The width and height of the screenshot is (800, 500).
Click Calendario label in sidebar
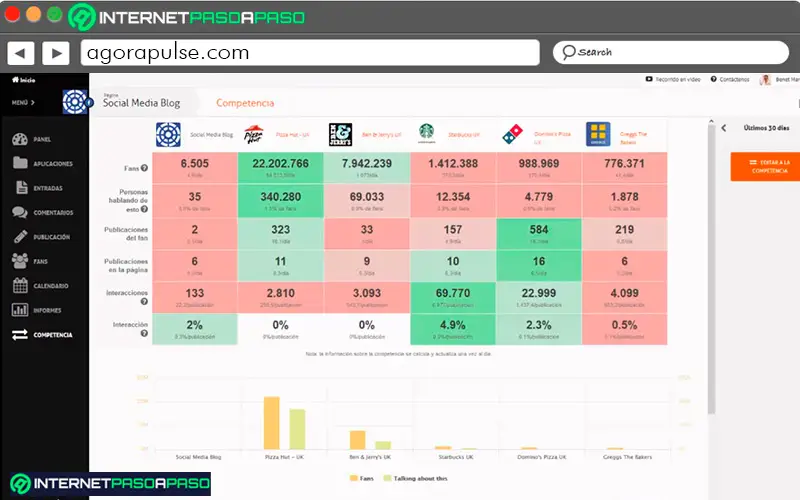coord(51,286)
